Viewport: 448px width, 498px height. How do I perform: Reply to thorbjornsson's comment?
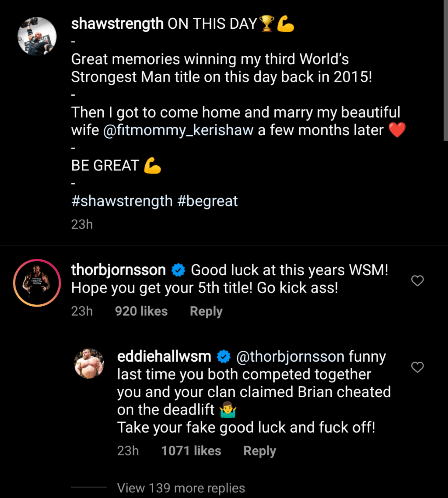click(x=206, y=311)
